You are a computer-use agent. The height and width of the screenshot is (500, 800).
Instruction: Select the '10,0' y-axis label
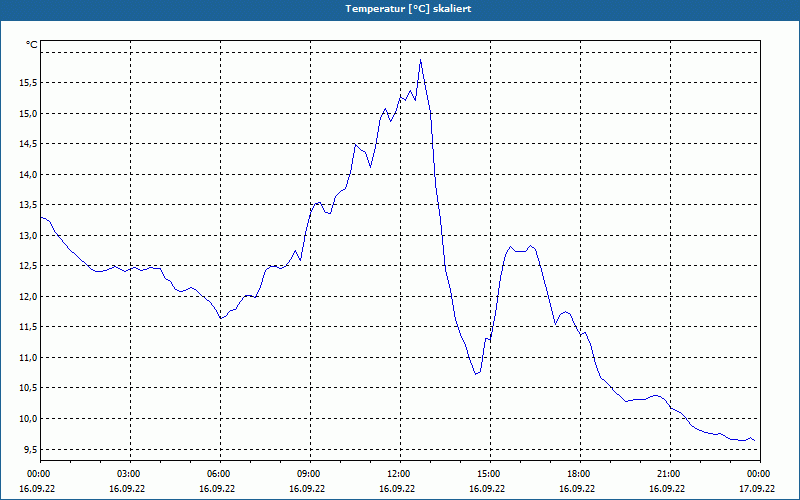(x=28, y=419)
